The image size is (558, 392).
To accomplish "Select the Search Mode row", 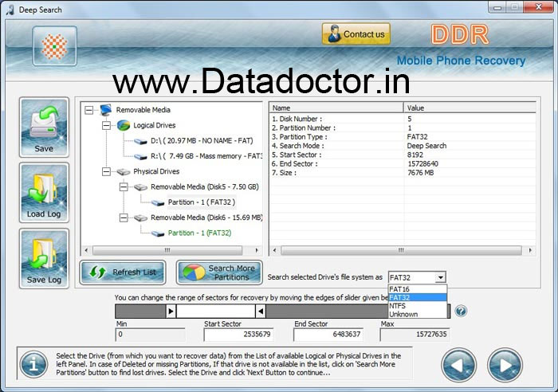I will pos(403,146).
